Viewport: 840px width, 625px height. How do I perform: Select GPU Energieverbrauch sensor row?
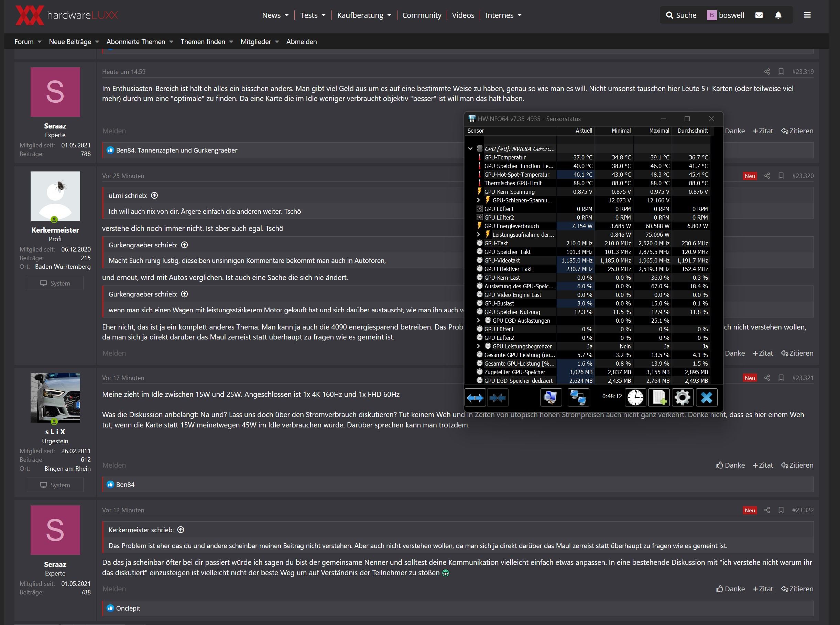click(588, 226)
